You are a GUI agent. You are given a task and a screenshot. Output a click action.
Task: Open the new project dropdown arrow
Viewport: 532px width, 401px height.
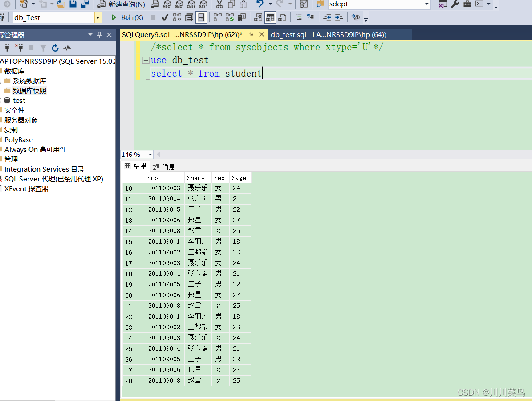(x=33, y=4)
